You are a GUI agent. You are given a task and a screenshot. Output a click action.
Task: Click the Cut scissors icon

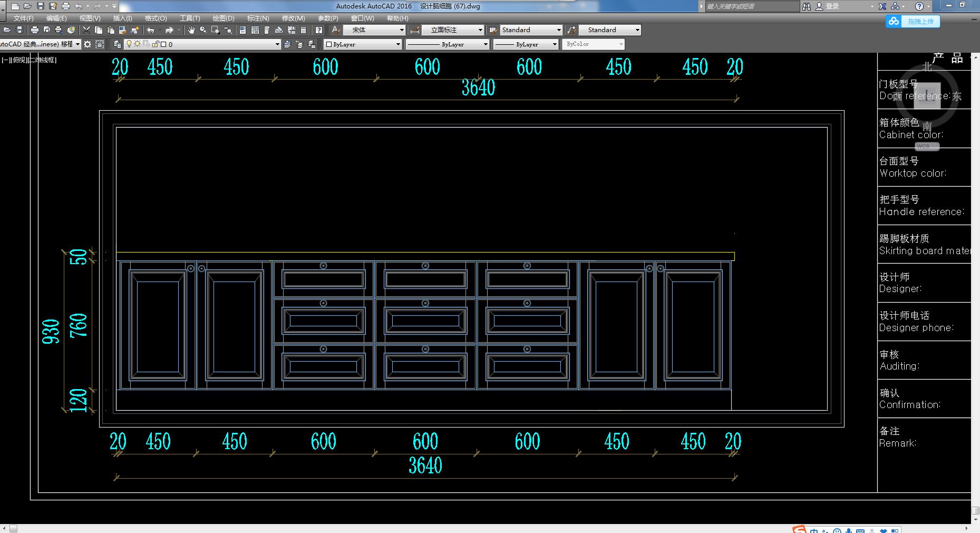click(86, 30)
